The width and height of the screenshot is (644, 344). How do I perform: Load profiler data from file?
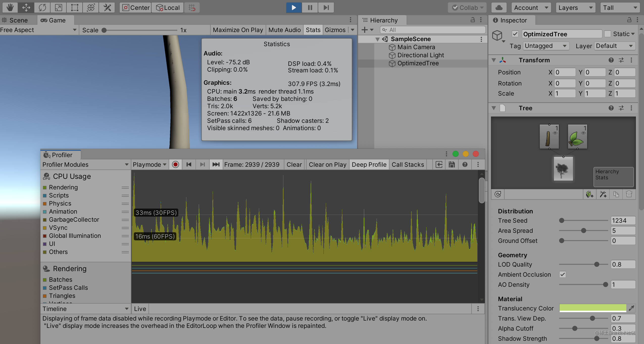tap(439, 165)
